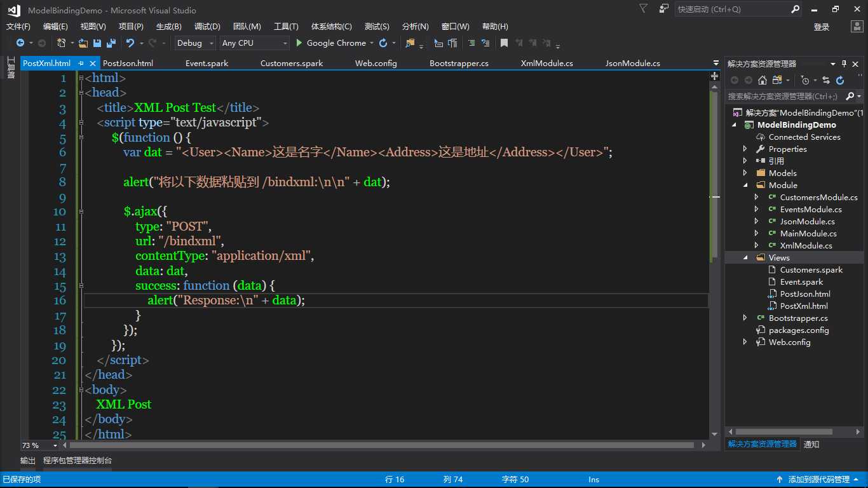Open the 73 % zoom level dropdown
868x488 pixels.
pyautogui.click(x=55, y=445)
